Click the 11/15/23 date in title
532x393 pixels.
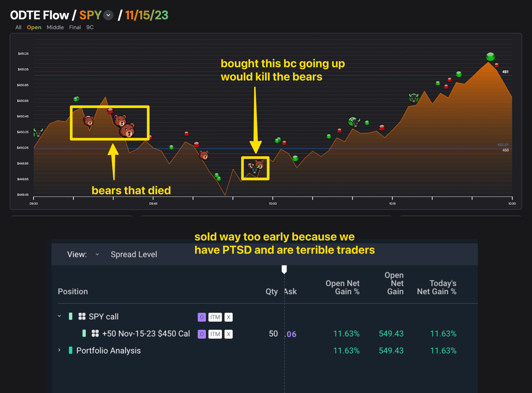[147, 15]
